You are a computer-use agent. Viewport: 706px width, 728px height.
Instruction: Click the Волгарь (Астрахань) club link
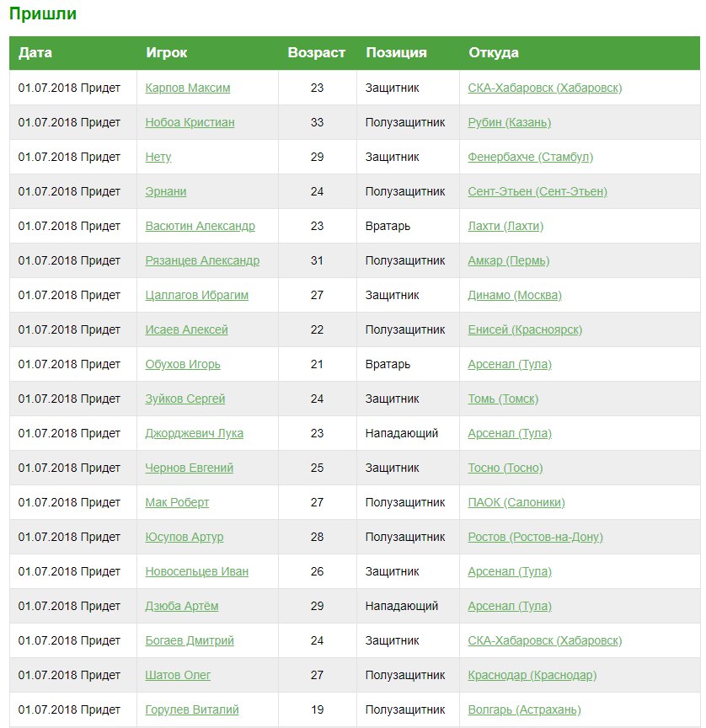(524, 709)
